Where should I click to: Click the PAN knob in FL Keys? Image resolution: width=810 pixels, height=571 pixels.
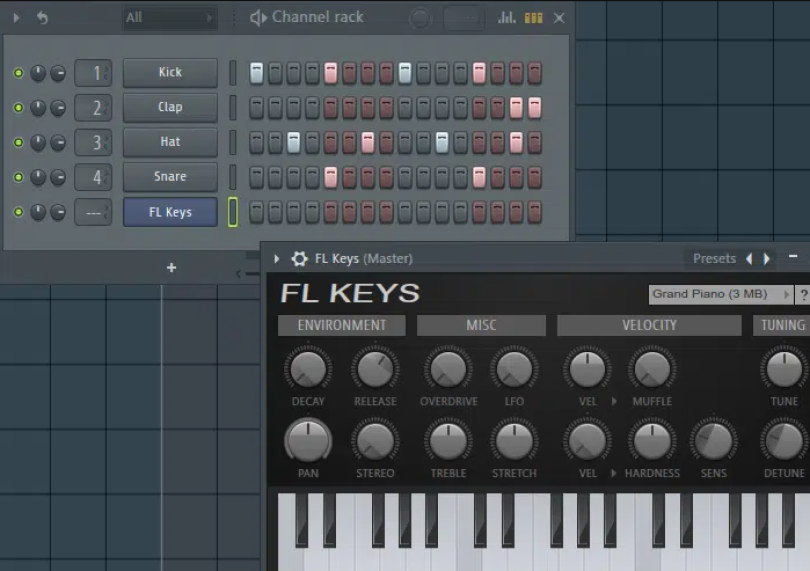[308, 441]
